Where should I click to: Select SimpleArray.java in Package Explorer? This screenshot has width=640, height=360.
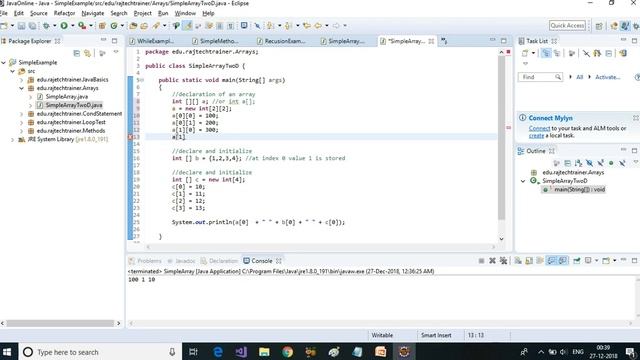(x=67, y=97)
